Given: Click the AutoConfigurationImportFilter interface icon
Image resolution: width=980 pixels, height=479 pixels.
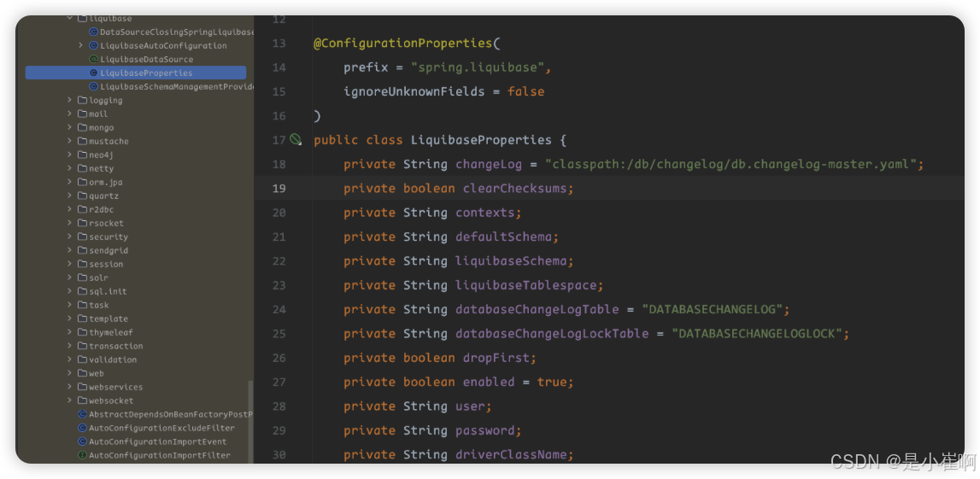Looking at the screenshot, I should 82,455.
